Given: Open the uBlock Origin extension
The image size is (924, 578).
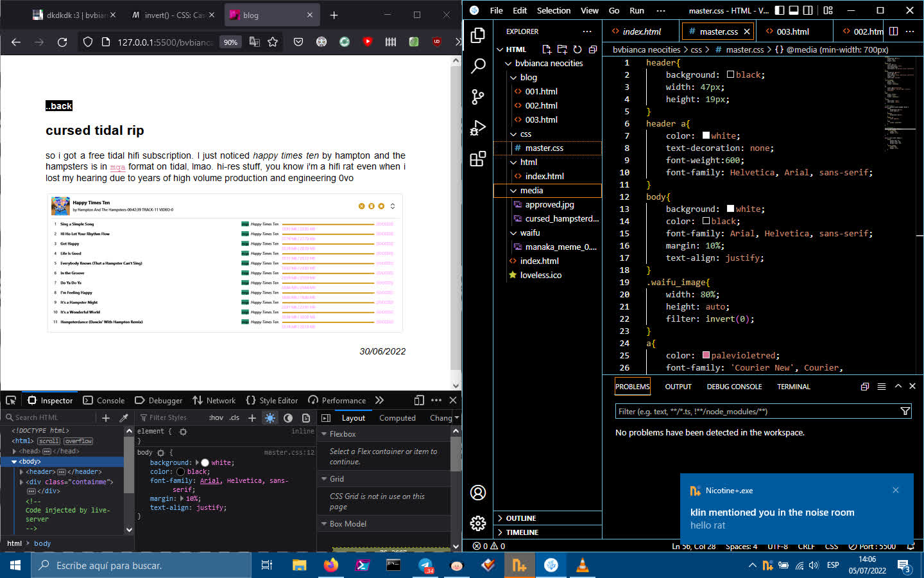Looking at the screenshot, I should click(437, 42).
